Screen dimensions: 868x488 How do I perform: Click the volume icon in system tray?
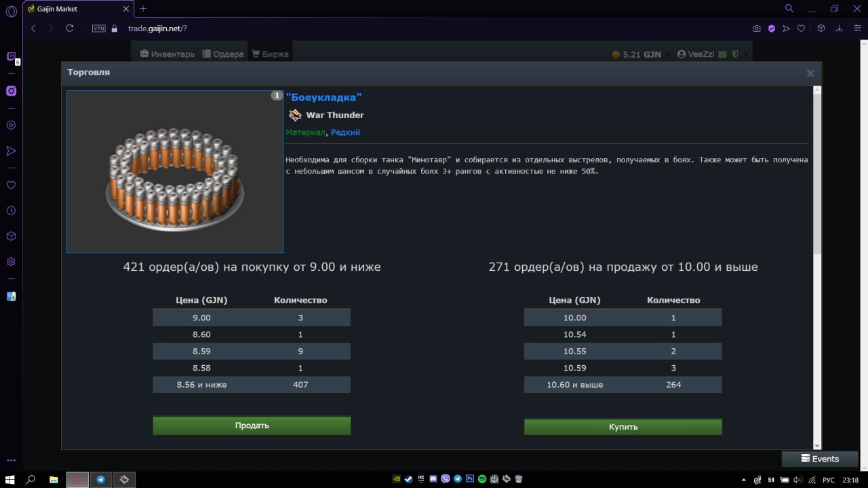tap(798, 480)
